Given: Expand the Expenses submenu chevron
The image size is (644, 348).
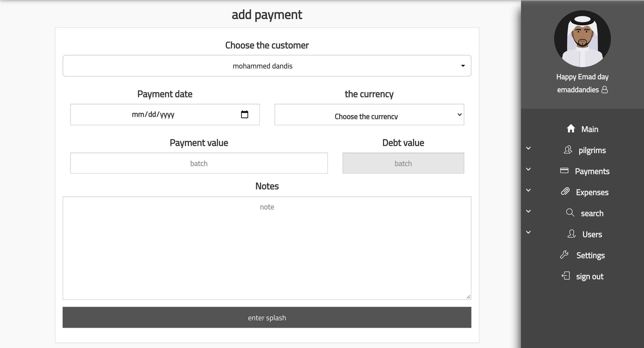Looking at the screenshot, I should (x=528, y=190).
